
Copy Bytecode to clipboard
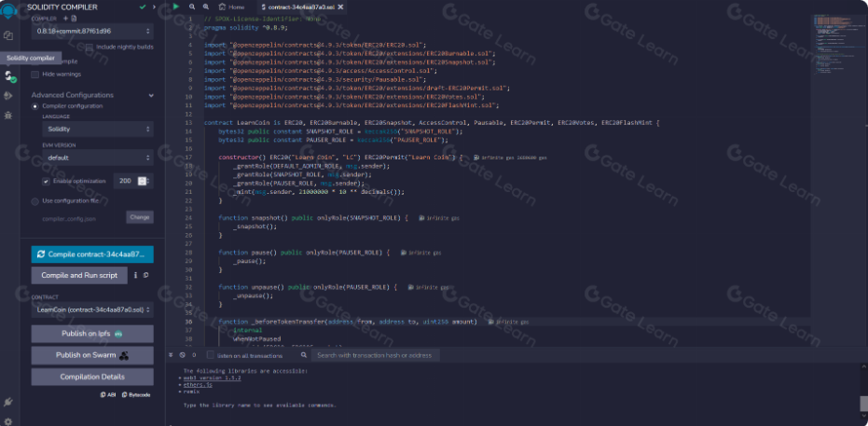[136, 394]
